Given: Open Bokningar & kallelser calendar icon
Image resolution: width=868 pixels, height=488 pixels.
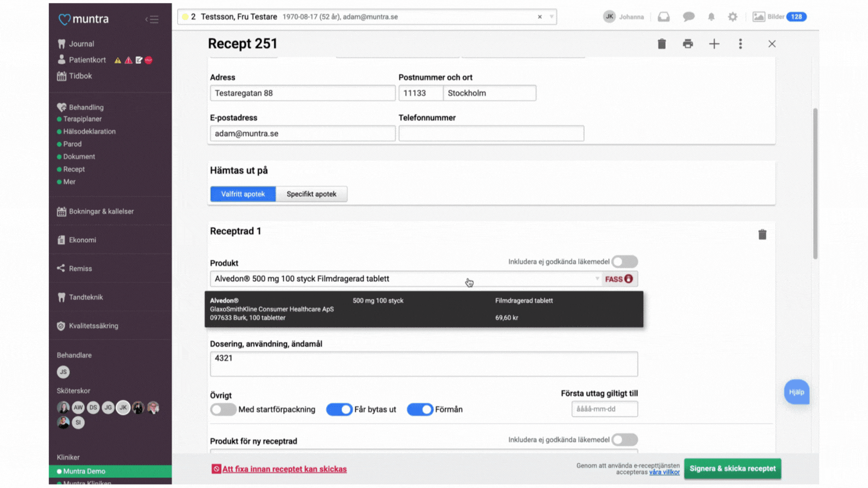Looking at the screenshot, I should coord(61,211).
